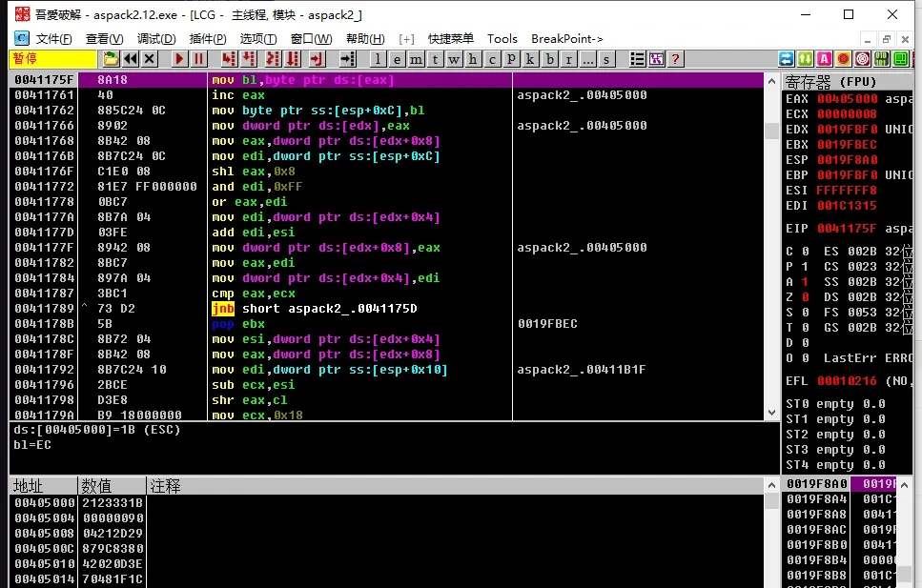Open the options list icon in the toolbar
Screen dimensions: 922x588
pos(638,59)
